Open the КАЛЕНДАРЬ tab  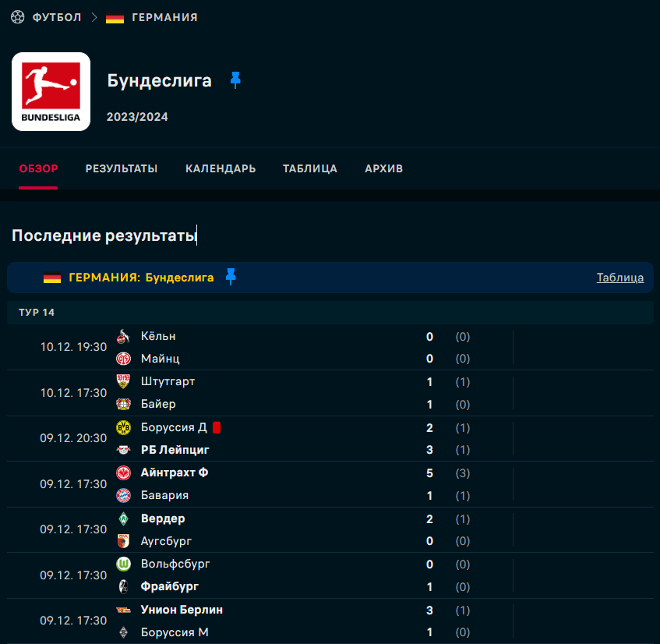(x=221, y=168)
